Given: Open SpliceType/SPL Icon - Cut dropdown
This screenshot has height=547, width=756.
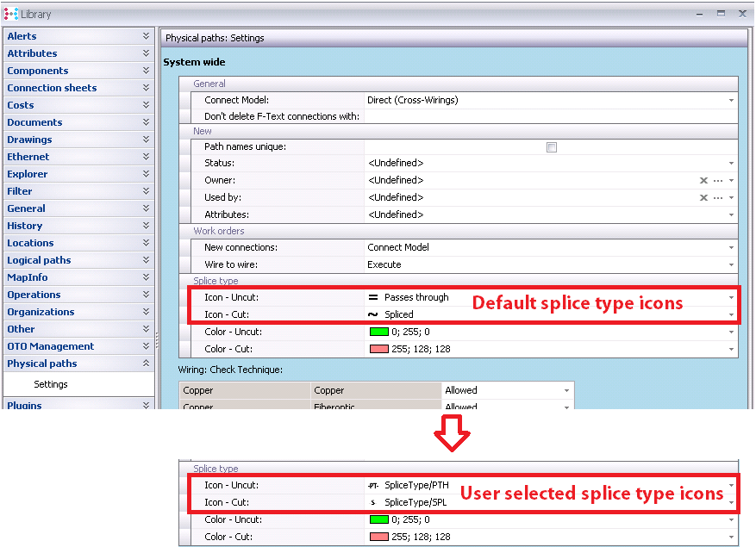Looking at the screenshot, I should pyautogui.click(x=731, y=503).
